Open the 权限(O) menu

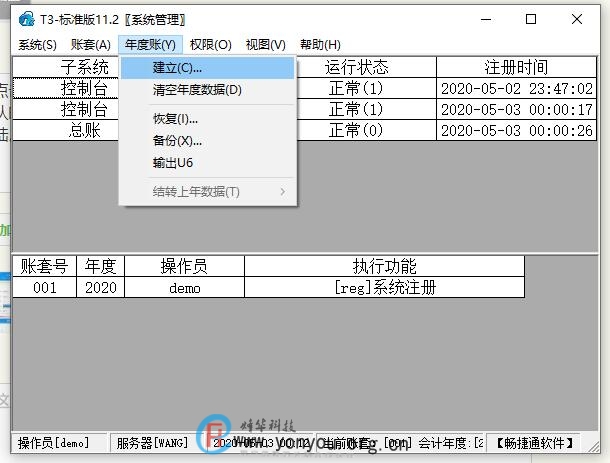point(210,45)
